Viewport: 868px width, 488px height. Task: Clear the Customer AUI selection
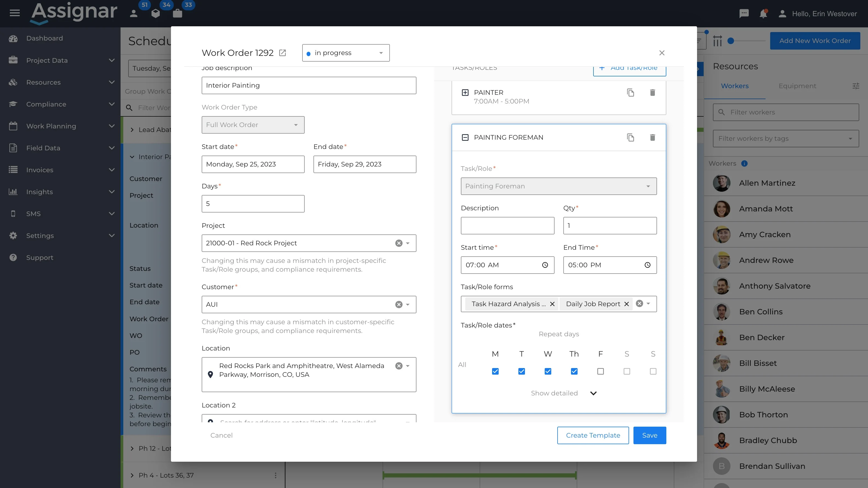coord(399,305)
